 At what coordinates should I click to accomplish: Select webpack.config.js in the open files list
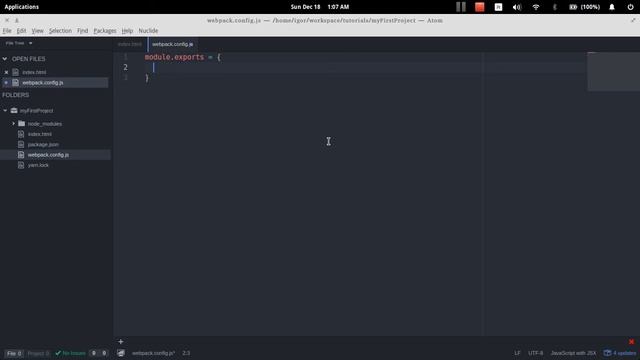click(43, 83)
